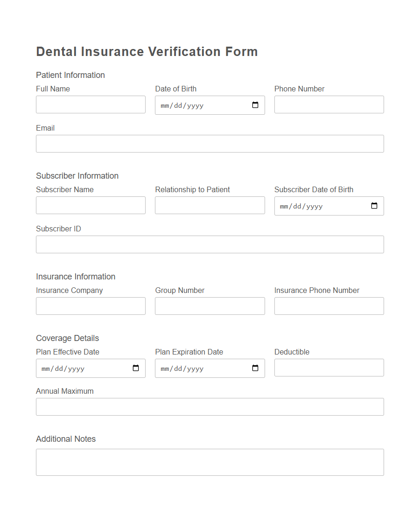This screenshot has height=515, width=420.
Task: Click the Deductible input field
Action: click(x=329, y=367)
